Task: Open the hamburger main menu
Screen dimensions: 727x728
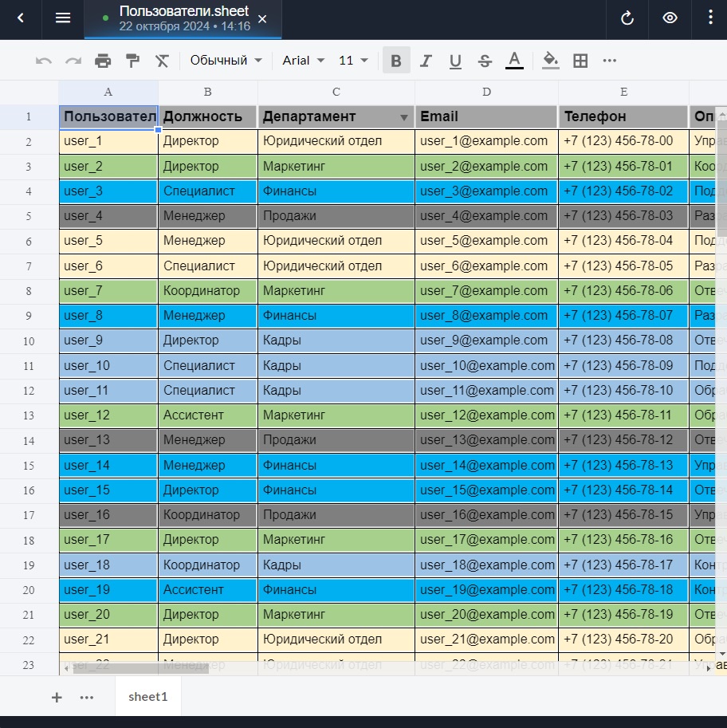Action: (63, 18)
